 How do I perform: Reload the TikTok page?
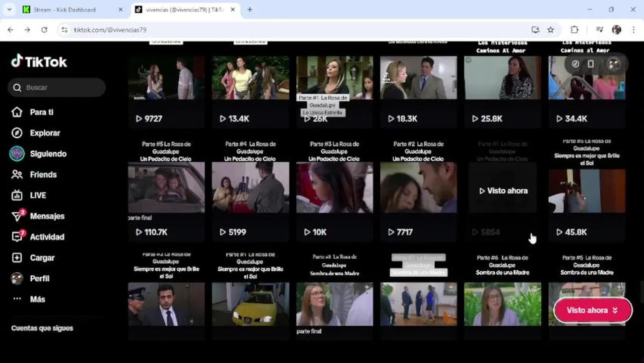tap(44, 30)
